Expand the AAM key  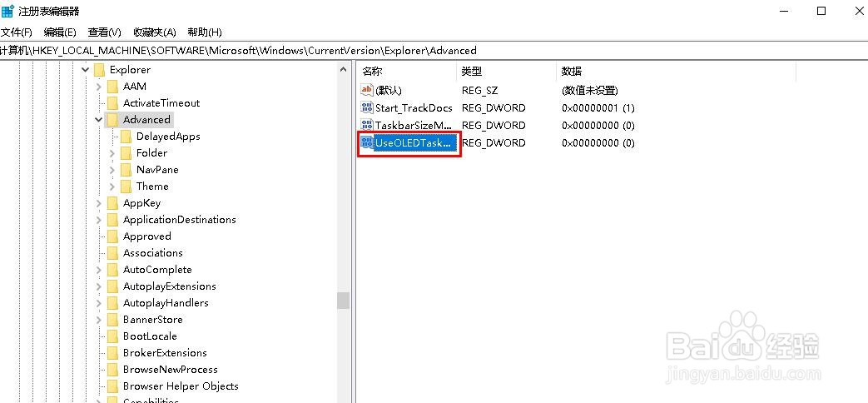click(98, 87)
